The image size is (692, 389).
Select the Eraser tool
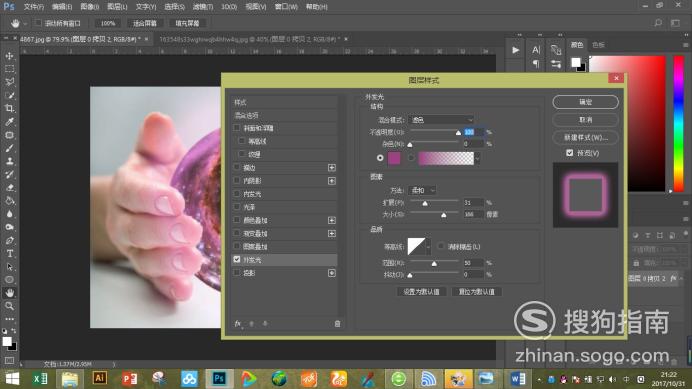(9, 188)
